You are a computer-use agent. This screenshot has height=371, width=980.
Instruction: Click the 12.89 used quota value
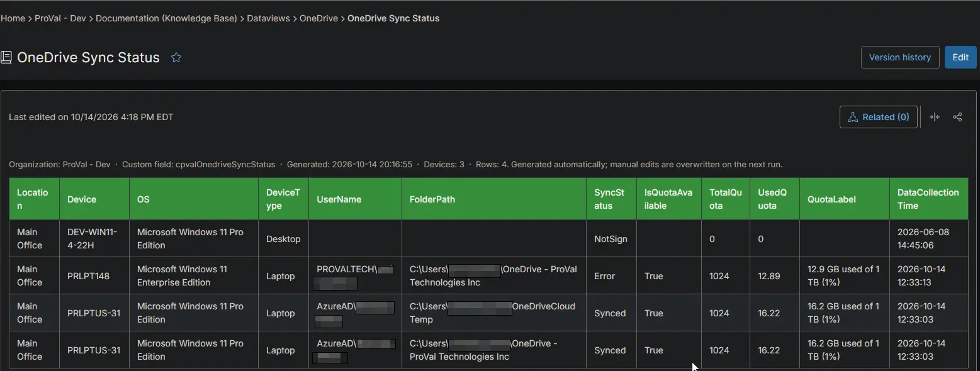click(x=775, y=275)
